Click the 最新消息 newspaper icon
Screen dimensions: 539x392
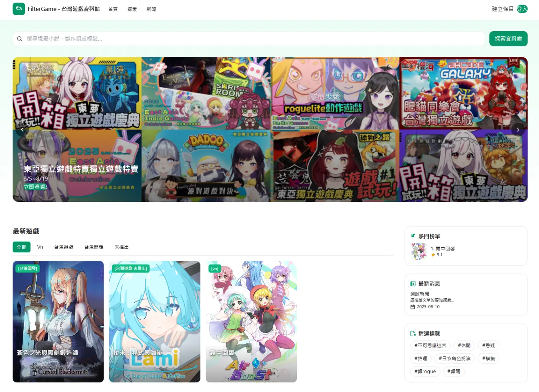click(x=413, y=284)
